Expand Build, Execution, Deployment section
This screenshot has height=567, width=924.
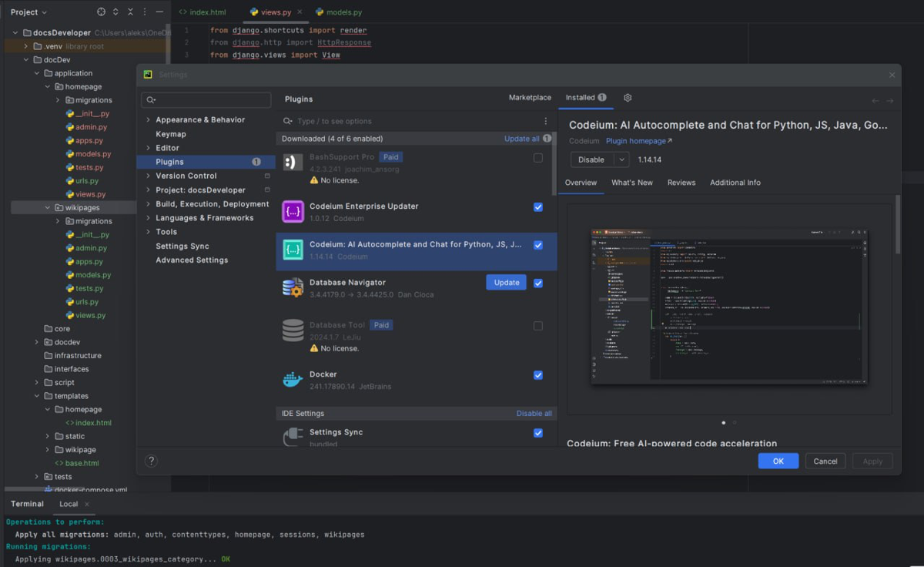pyautogui.click(x=148, y=204)
